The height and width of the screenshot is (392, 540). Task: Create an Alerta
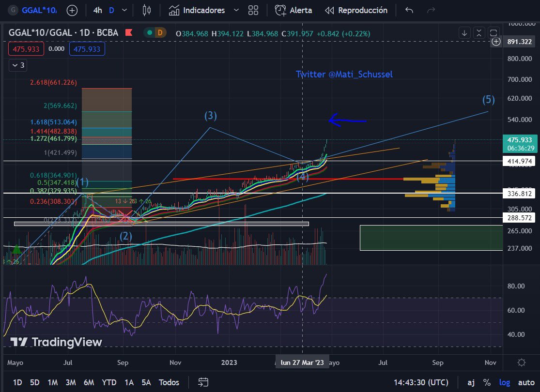pos(293,10)
